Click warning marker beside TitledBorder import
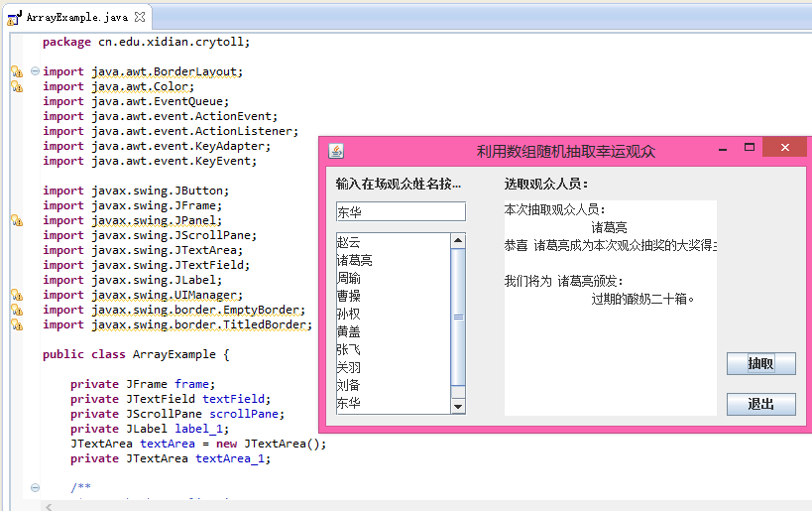The width and height of the screenshot is (812, 511). (17, 324)
